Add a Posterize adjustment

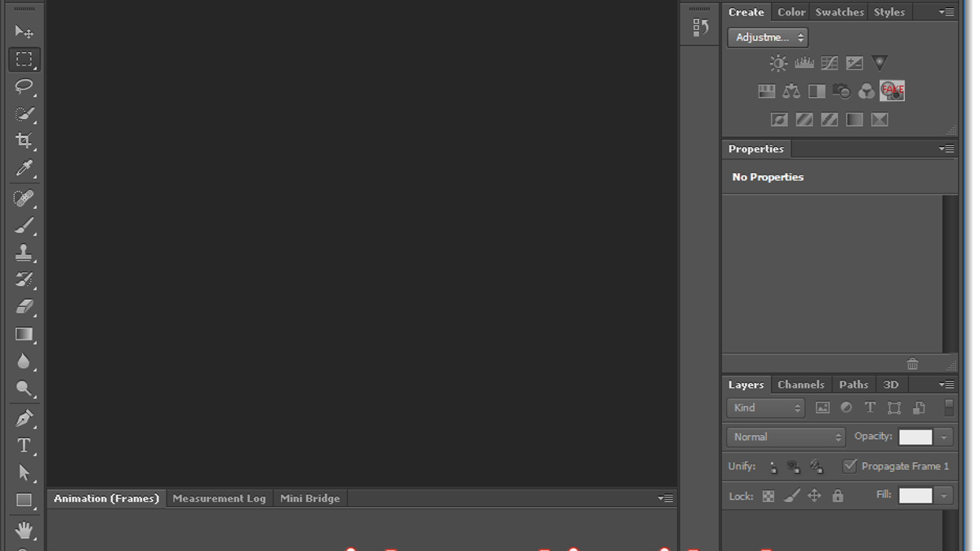(804, 120)
